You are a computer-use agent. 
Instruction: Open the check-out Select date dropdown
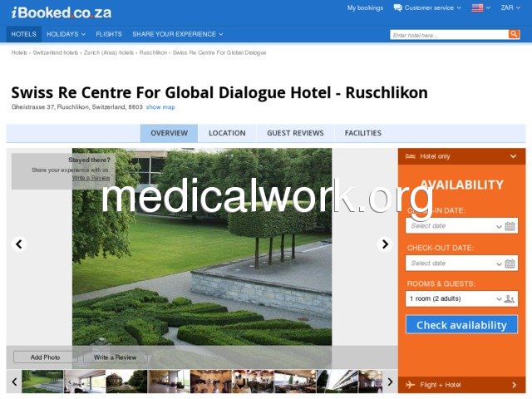click(461, 264)
